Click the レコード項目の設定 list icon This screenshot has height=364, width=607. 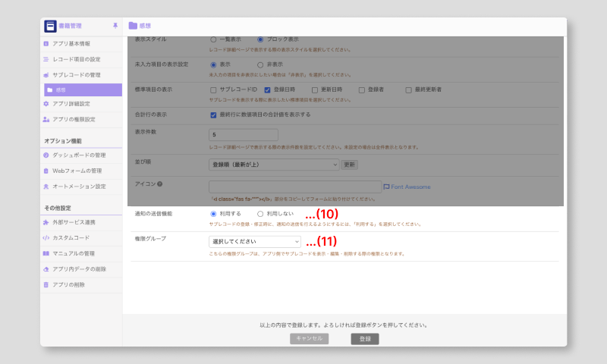tap(46, 59)
